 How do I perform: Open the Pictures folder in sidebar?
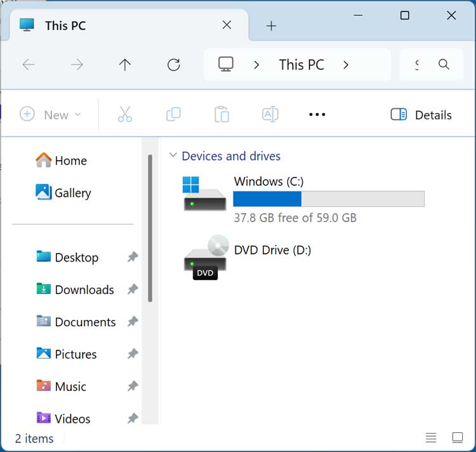[67, 354]
